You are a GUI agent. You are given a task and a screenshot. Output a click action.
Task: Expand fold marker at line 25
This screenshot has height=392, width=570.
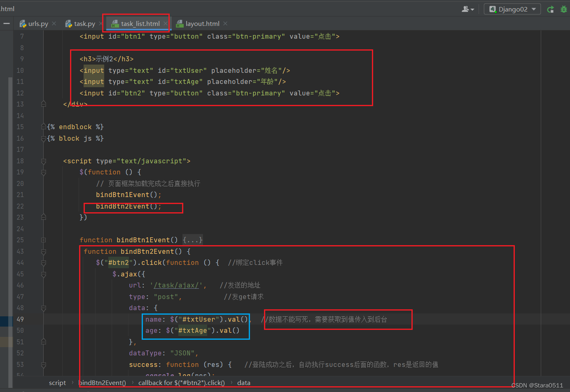(43, 240)
